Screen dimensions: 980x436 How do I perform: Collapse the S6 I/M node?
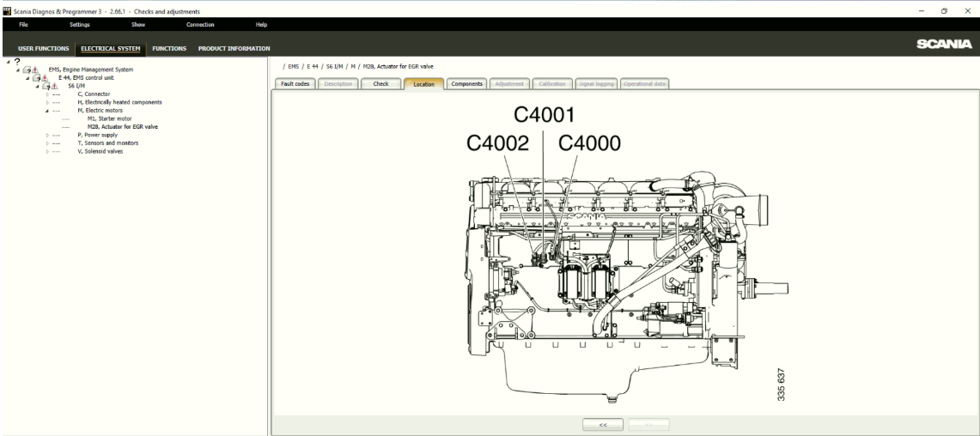coord(37,86)
